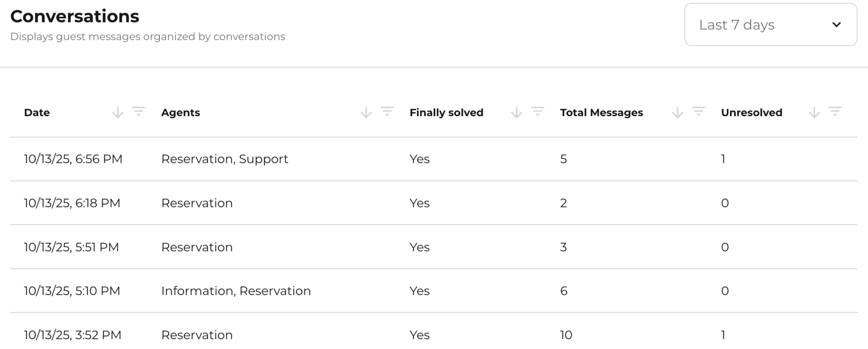
Task: Filter the Unresolved column
Action: 835,112
